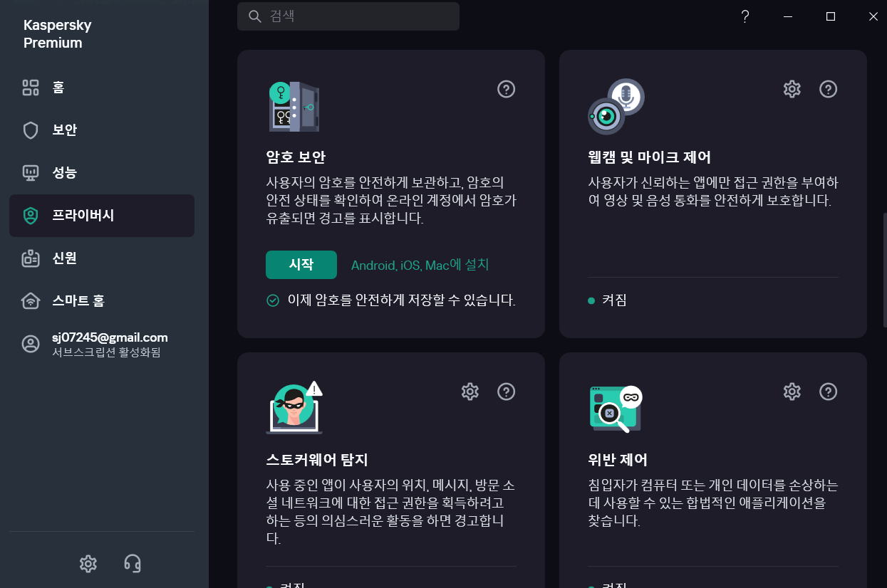Click the 검색 search field

click(x=348, y=16)
